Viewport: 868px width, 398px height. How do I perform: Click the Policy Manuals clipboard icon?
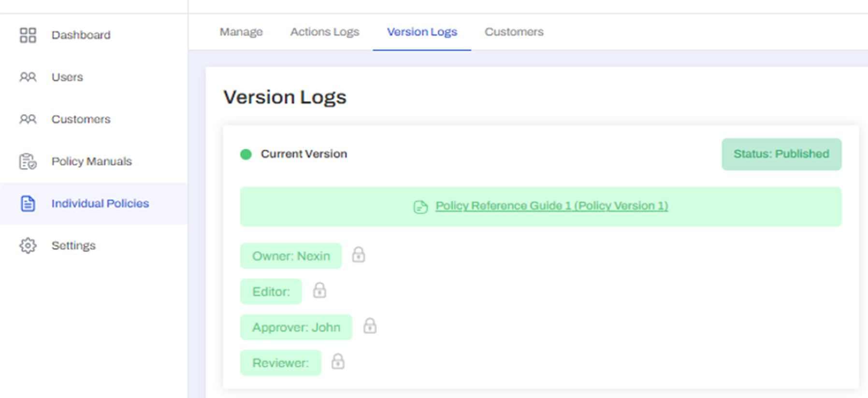coord(28,161)
